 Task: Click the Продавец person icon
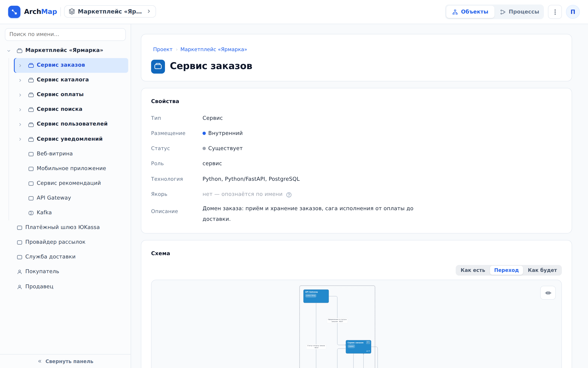click(19, 287)
